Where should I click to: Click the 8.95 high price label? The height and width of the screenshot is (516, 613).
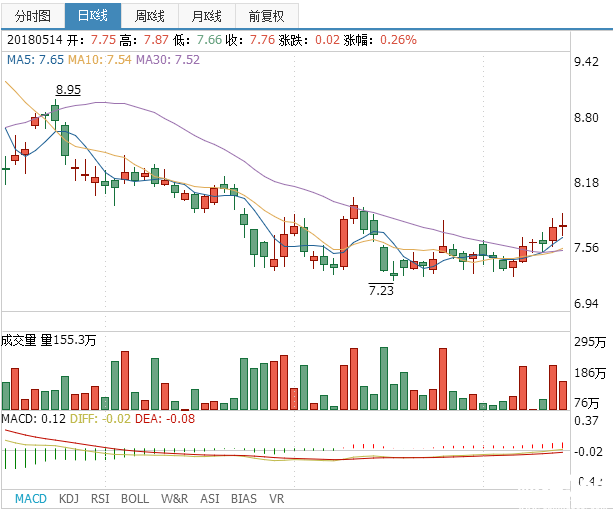[x=68, y=90]
